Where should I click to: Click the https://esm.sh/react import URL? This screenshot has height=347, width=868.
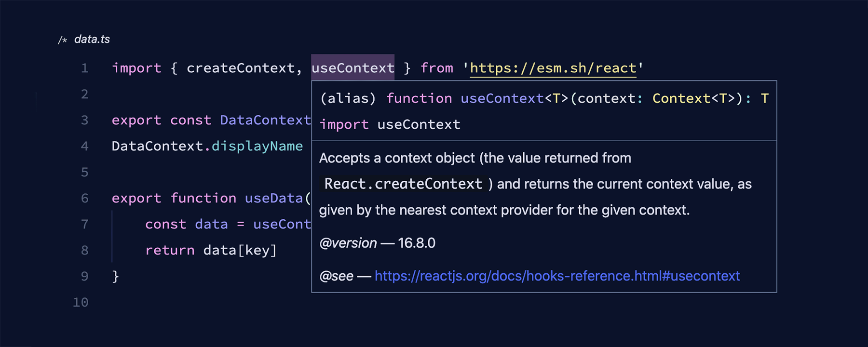553,68
